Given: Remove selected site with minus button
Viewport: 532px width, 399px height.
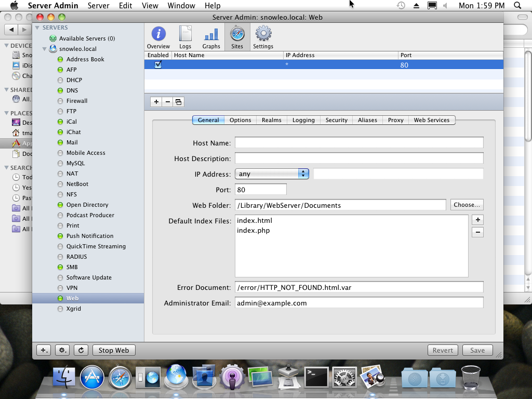Looking at the screenshot, I should (168, 102).
